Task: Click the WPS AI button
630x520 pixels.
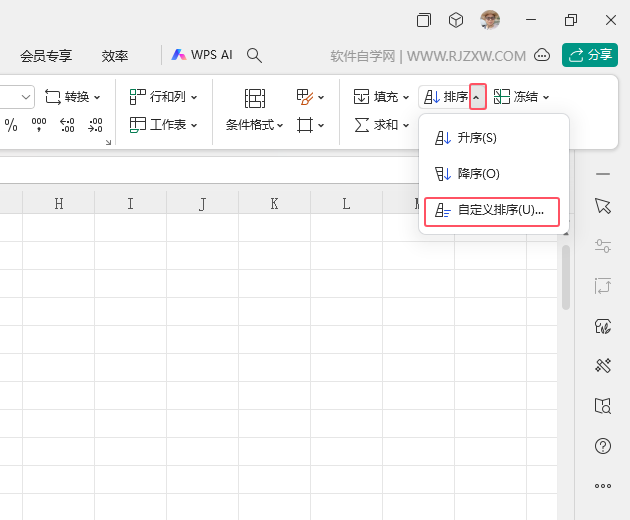Action: 202,55
